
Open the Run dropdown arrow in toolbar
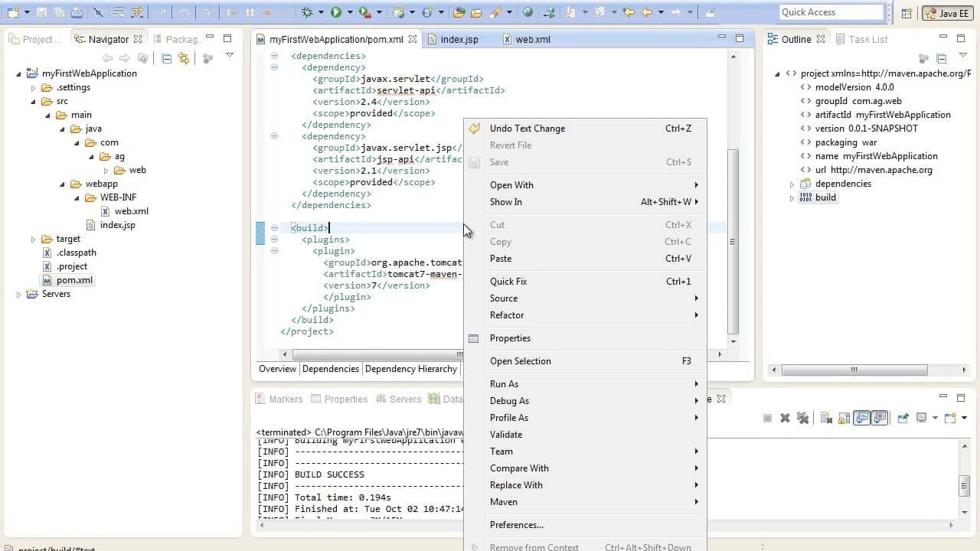350,13
